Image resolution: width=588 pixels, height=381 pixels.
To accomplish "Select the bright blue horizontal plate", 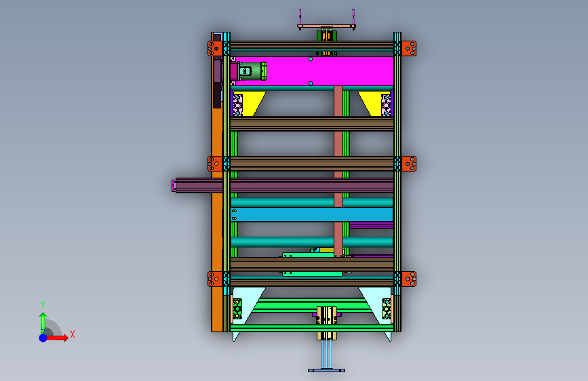I will [311, 214].
